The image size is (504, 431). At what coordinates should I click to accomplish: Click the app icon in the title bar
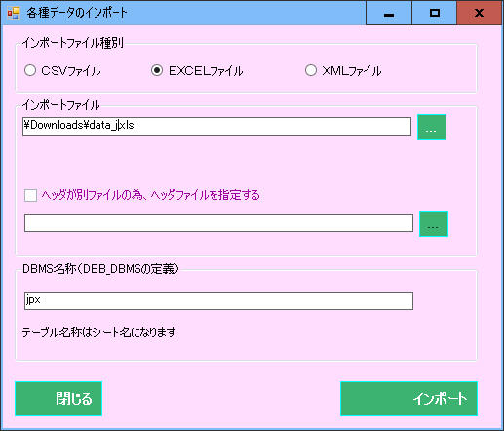pos(14,13)
